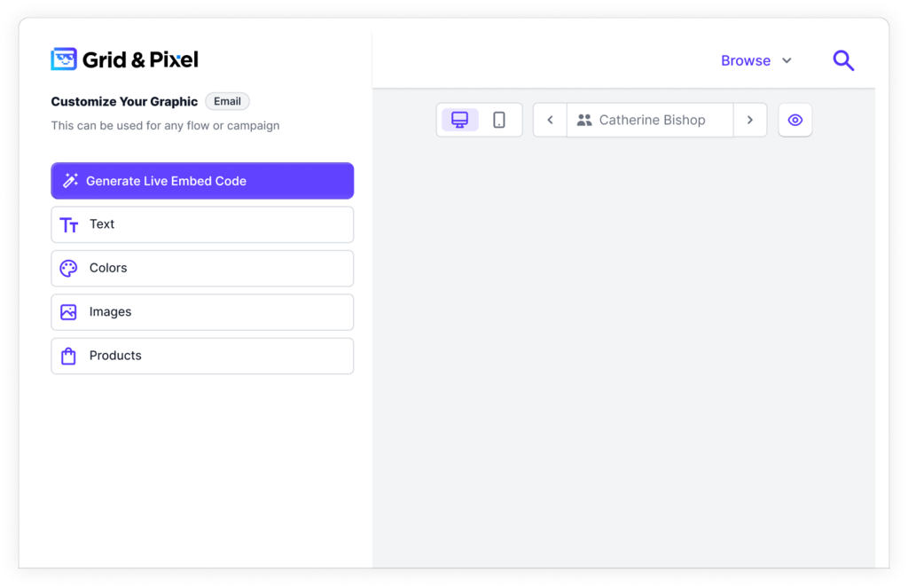Toggle preview with the eye icon
Viewport: 908px width, 588px height.
pos(795,120)
